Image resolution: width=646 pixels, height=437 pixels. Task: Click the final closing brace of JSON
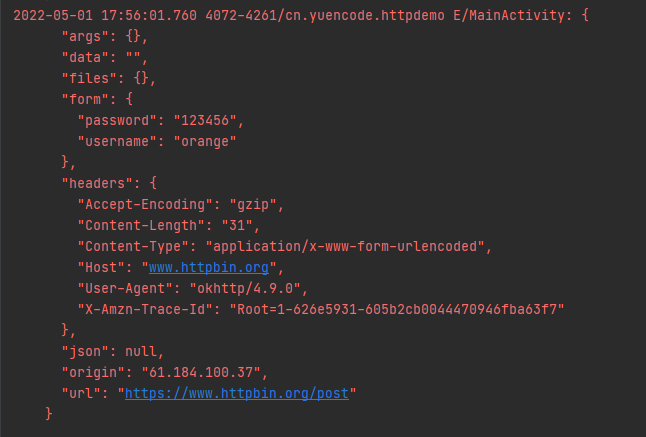tap(49, 414)
